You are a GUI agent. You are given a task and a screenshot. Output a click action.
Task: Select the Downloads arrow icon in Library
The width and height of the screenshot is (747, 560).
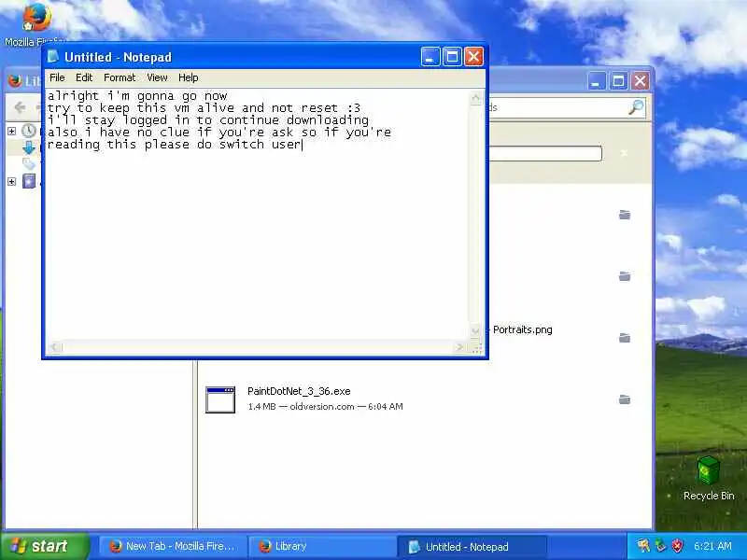(29, 148)
